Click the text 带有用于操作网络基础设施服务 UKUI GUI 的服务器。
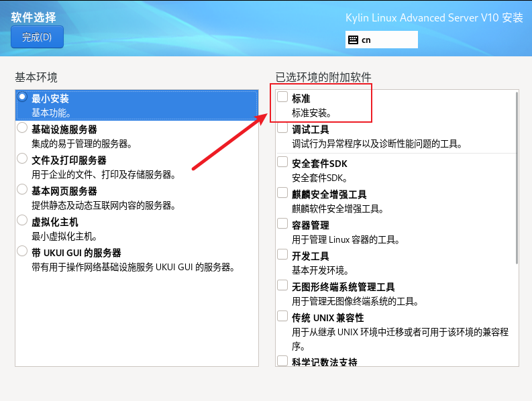This screenshot has height=401, width=532. [134, 268]
